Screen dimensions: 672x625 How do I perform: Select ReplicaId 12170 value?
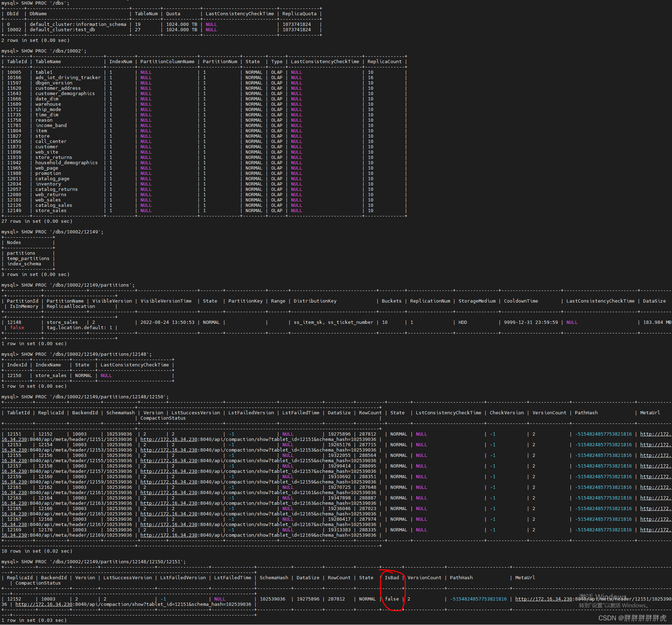pyautogui.click(x=45, y=530)
